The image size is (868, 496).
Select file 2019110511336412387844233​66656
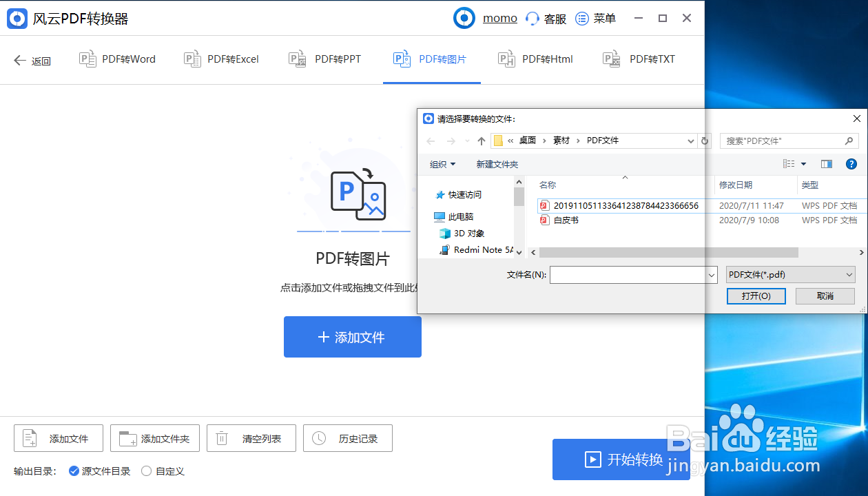(x=626, y=205)
